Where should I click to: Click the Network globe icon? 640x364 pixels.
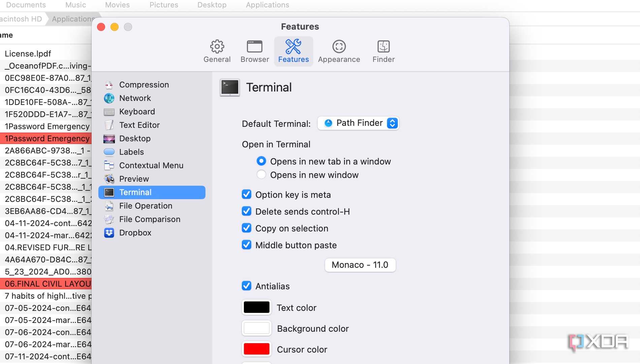109,98
